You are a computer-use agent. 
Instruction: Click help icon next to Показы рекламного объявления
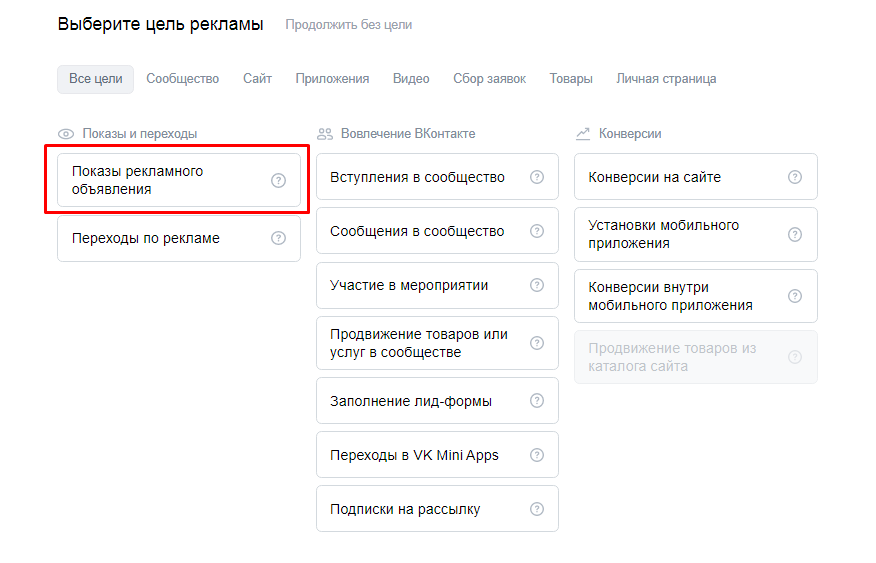coord(278,180)
